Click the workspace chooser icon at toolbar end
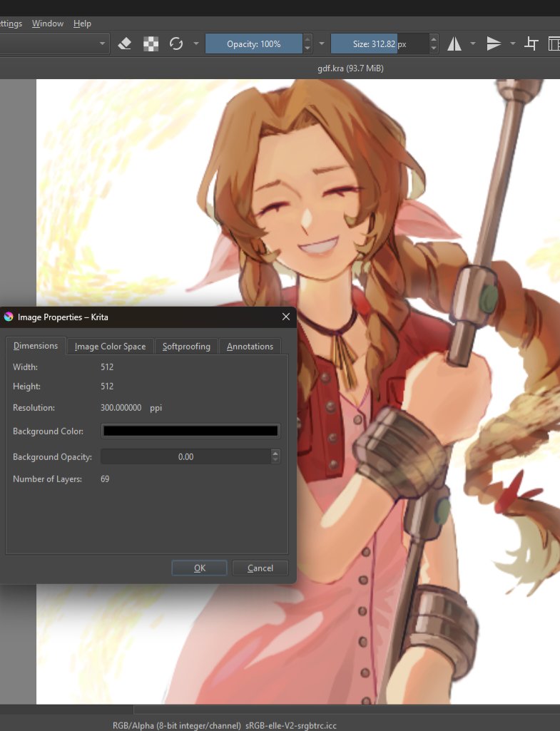 (554, 44)
